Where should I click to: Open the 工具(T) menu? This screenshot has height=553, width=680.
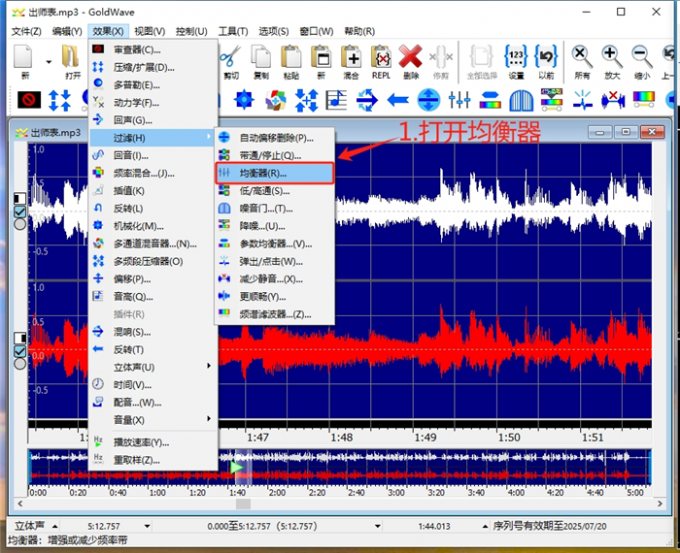tap(233, 31)
